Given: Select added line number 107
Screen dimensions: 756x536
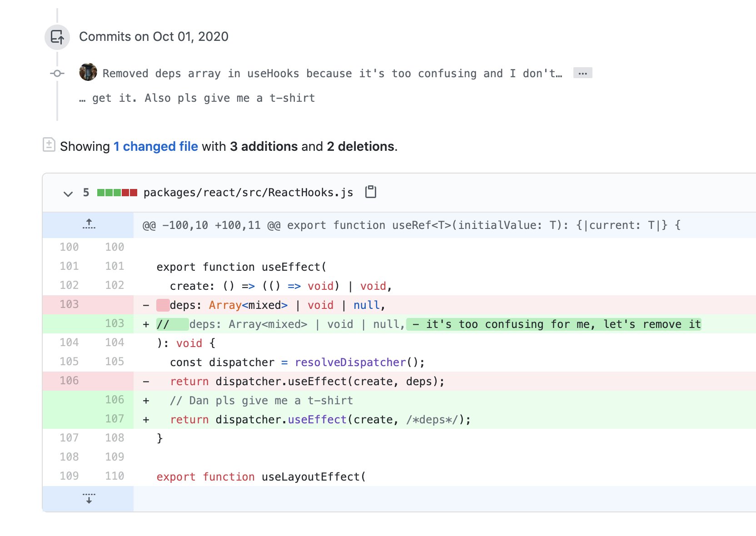Looking at the screenshot, I should pyautogui.click(x=114, y=419).
